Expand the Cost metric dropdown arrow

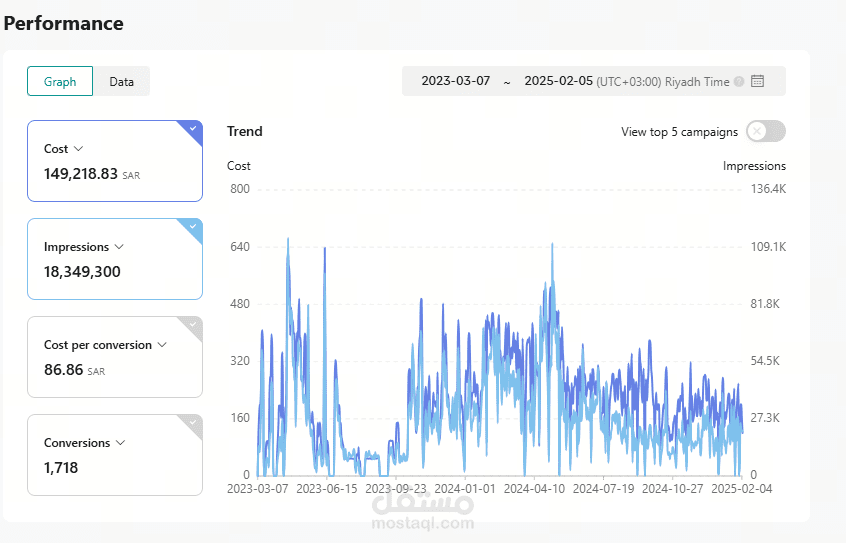coord(78,148)
